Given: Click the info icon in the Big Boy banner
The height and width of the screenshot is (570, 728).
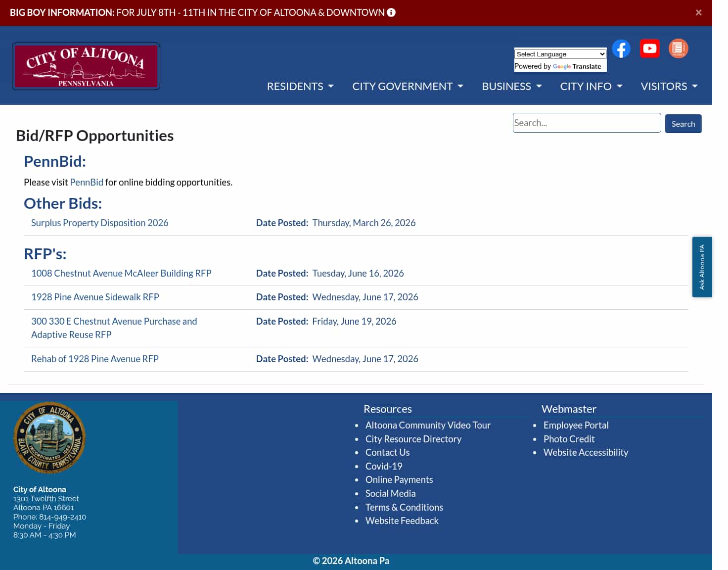Looking at the screenshot, I should click(x=391, y=12).
